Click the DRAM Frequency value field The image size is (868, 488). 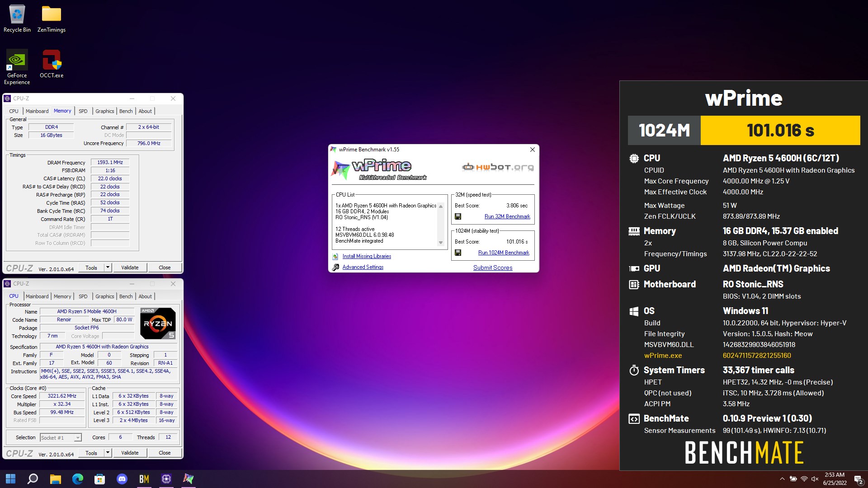110,162
